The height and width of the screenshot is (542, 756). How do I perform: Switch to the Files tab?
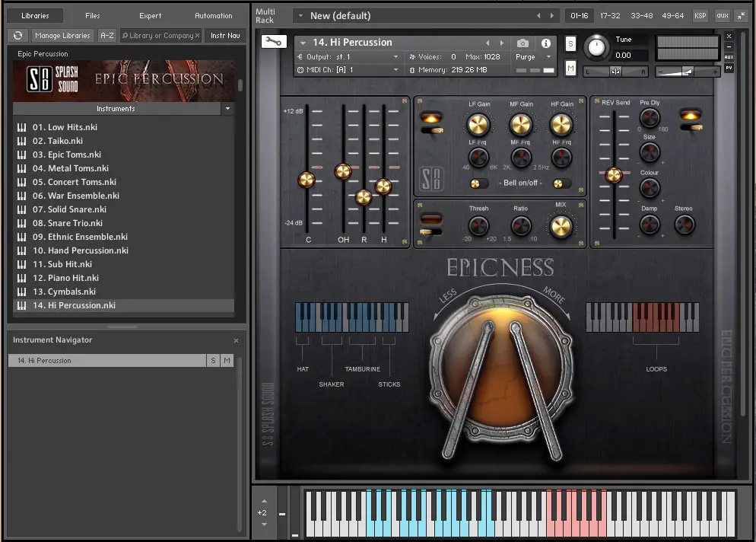click(92, 15)
